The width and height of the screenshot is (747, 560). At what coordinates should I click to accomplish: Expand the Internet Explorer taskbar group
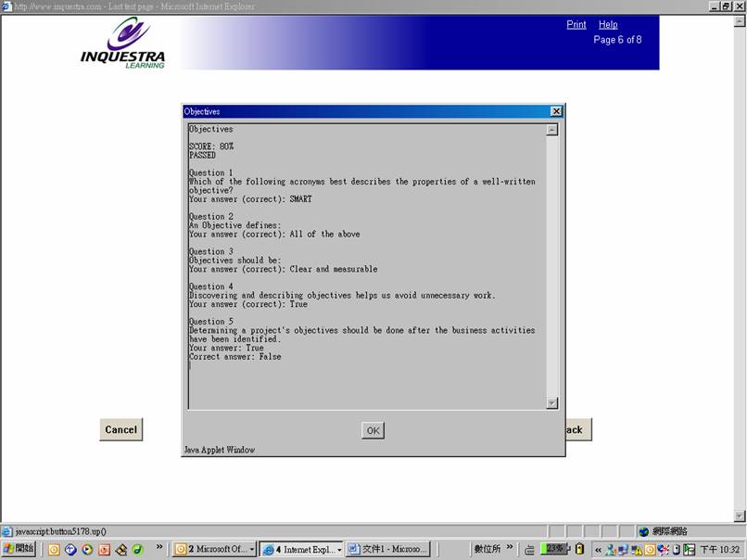[339, 549]
